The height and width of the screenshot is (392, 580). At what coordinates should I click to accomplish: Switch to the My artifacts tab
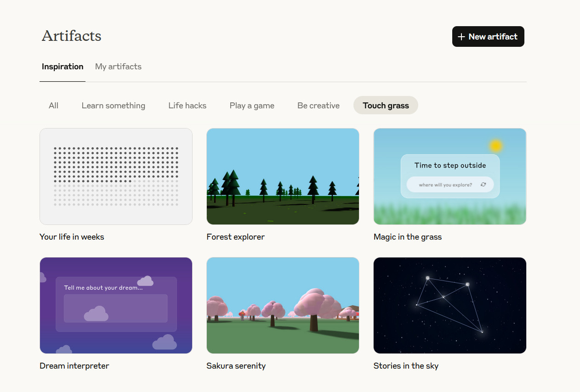pyautogui.click(x=118, y=67)
